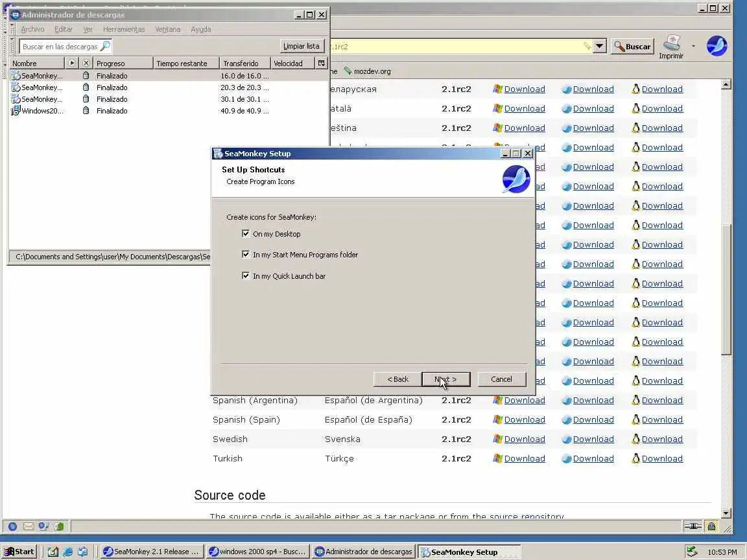This screenshot has width=747, height=560.
Task: Open the Ayuda menu
Action: [x=200, y=29]
